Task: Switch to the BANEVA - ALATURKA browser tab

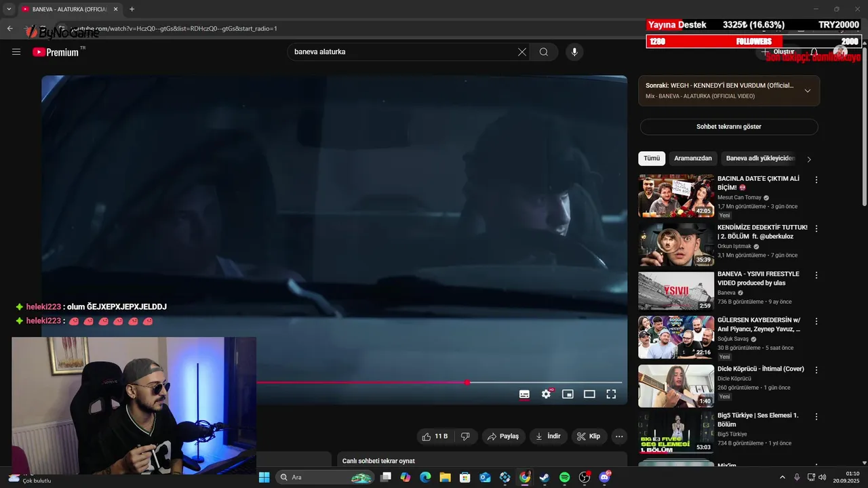Action: pos(69,9)
